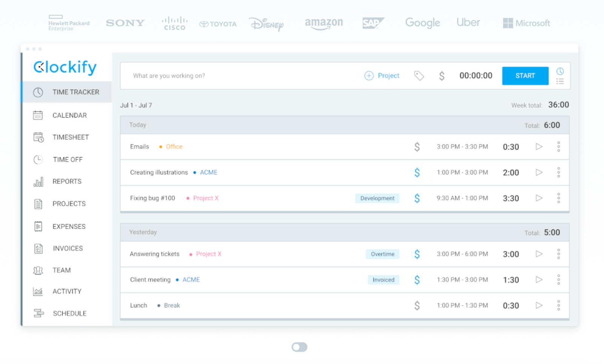Open the Timesheet view

pyautogui.click(x=71, y=137)
